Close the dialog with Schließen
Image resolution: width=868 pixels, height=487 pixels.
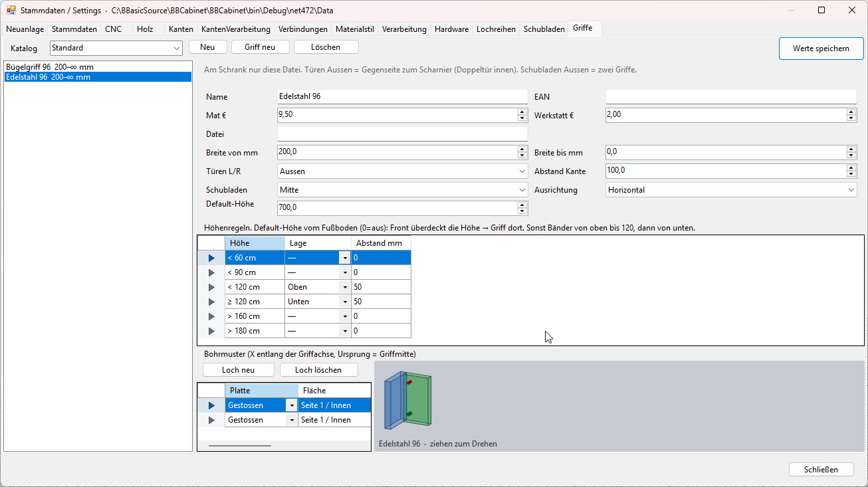click(x=821, y=469)
